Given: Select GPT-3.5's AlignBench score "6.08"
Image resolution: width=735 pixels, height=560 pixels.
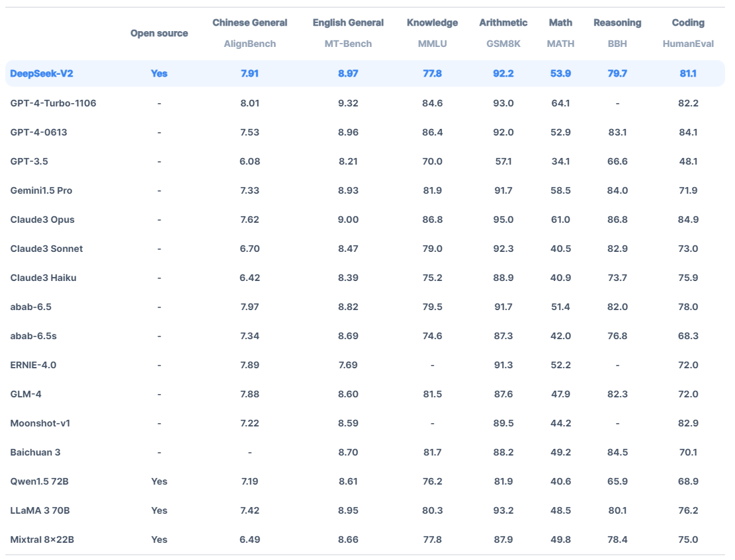Looking at the screenshot, I should pos(249,161).
